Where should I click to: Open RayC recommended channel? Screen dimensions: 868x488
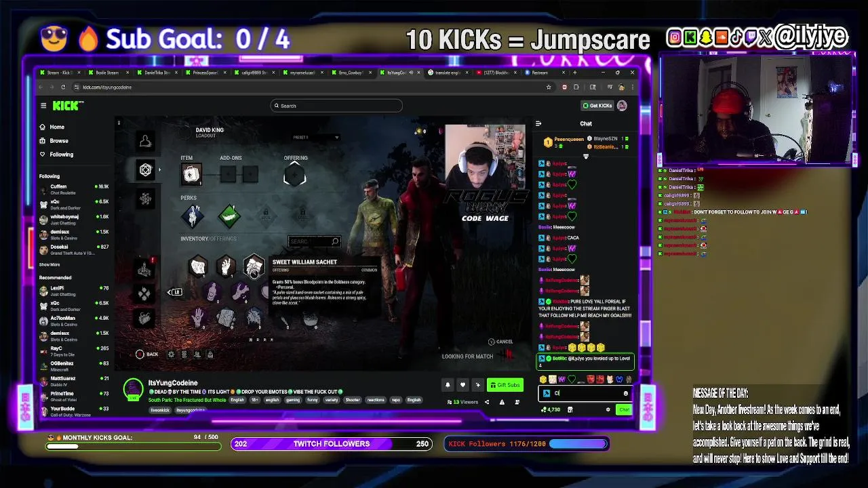click(73, 351)
